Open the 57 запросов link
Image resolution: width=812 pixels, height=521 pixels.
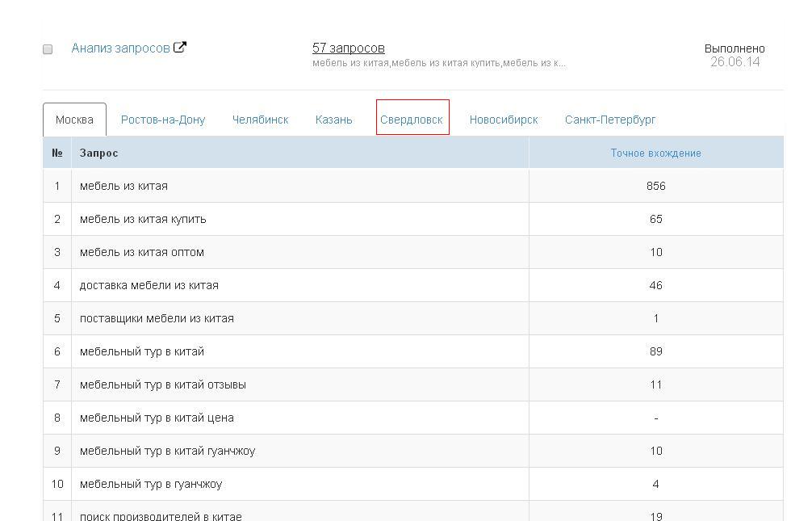pos(348,48)
